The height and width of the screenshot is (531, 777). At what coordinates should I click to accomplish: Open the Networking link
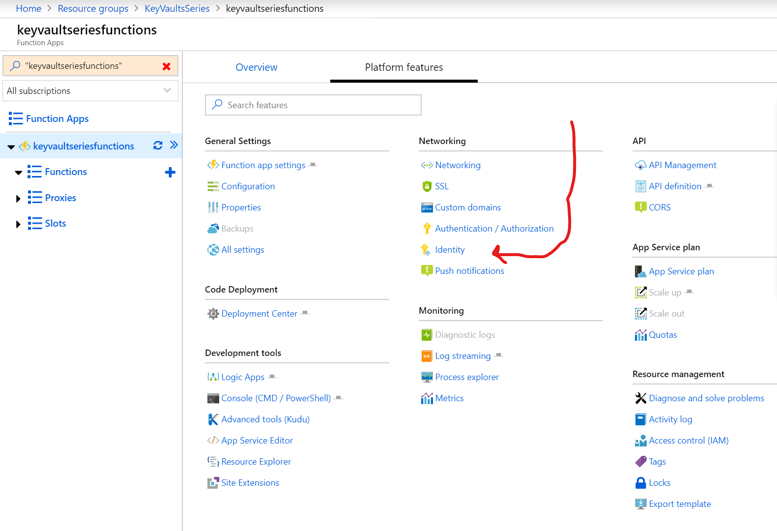pyautogui.click(x=457, y=165)
